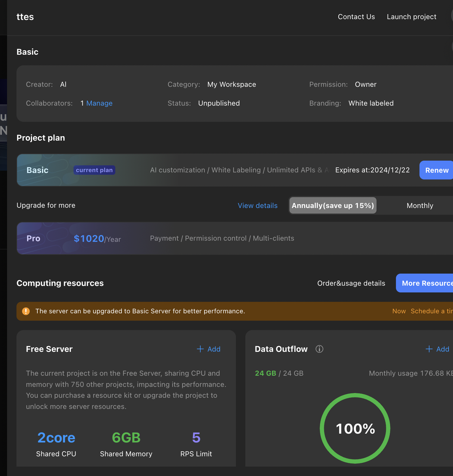Click Payment / Permission control / Multi-clients text

click(222, 238)
